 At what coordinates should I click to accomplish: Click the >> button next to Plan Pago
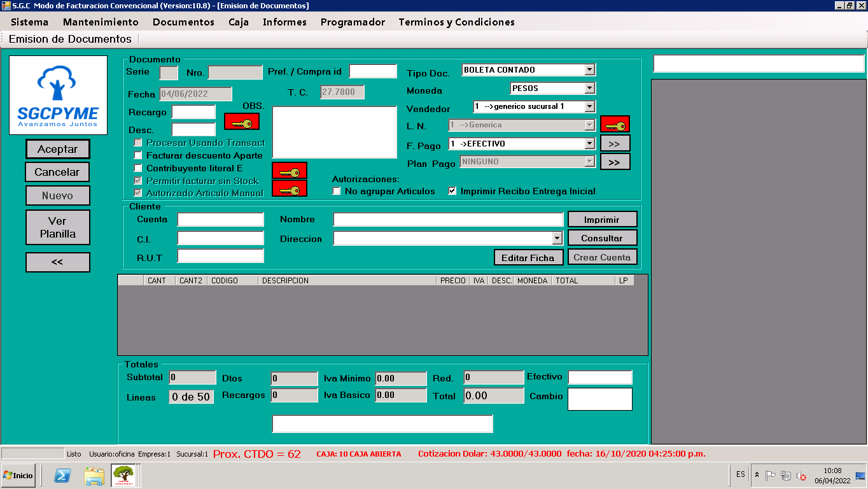pyautogui.click(x=615, y=162)
